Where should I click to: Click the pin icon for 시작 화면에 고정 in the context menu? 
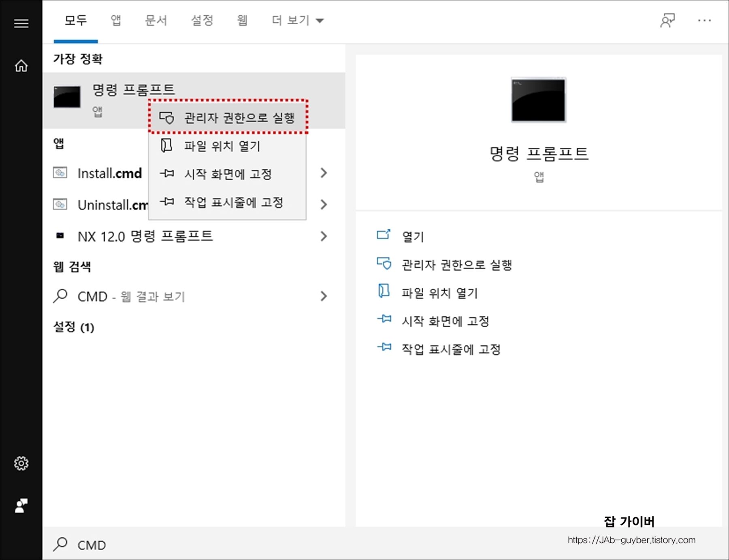click(x=167, y=174)
